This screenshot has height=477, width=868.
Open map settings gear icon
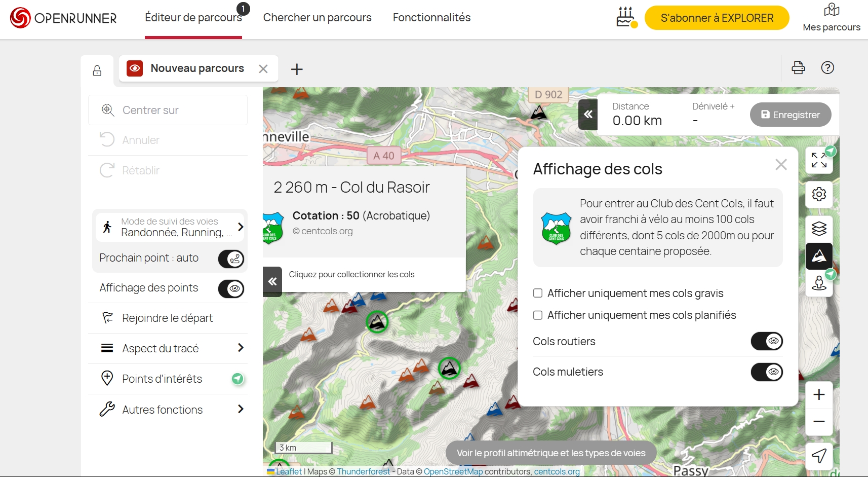(x=819, y=194)
